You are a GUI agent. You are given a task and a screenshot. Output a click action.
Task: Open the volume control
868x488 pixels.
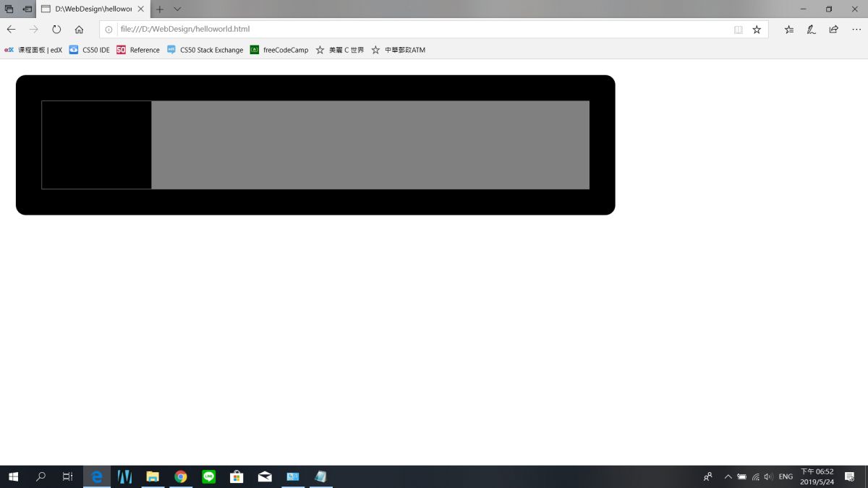[768, 476]
